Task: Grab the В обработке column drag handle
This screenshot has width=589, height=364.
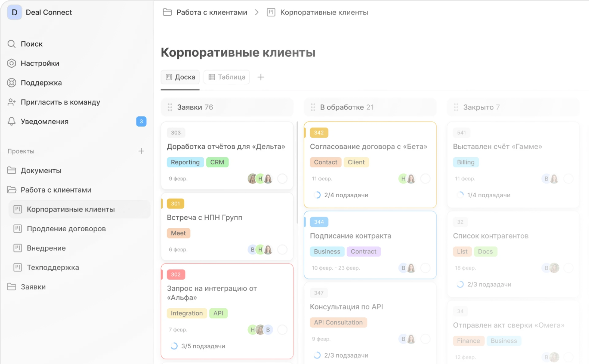Action: click(x=313, y=107)
